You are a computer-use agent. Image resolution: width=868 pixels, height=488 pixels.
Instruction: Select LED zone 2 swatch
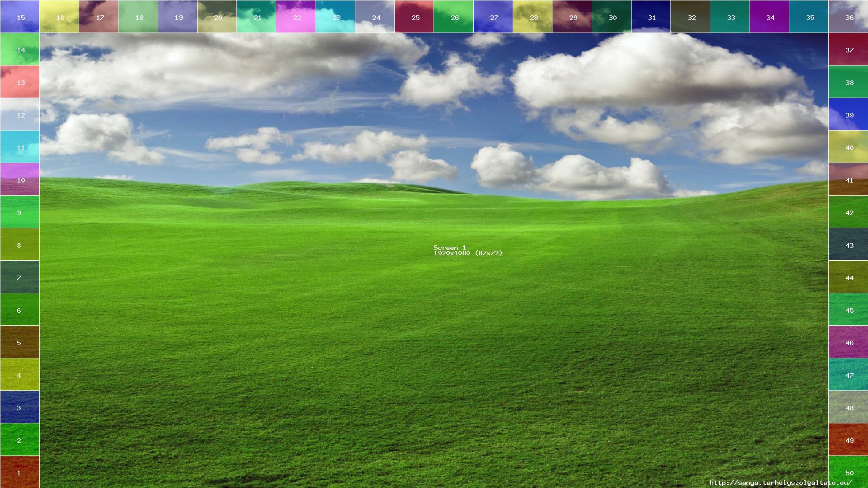[19, 439]
